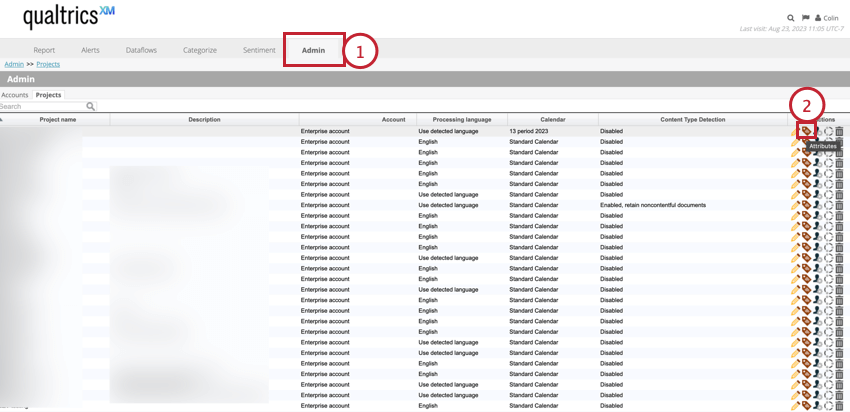This screenshot has width=850, height=412.
Task: Sort by the Project name column header
Action: 57,119
